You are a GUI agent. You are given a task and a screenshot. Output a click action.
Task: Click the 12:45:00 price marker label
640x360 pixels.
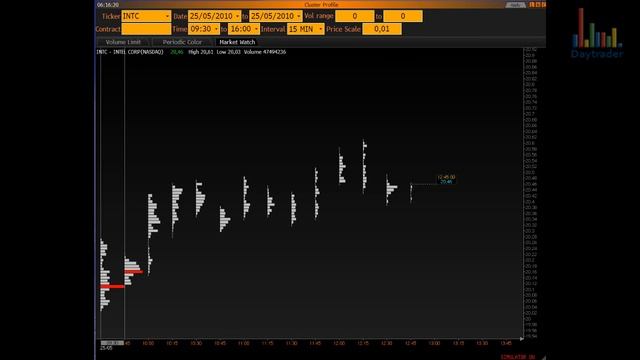pyautogui.click(x=446, y=179)
